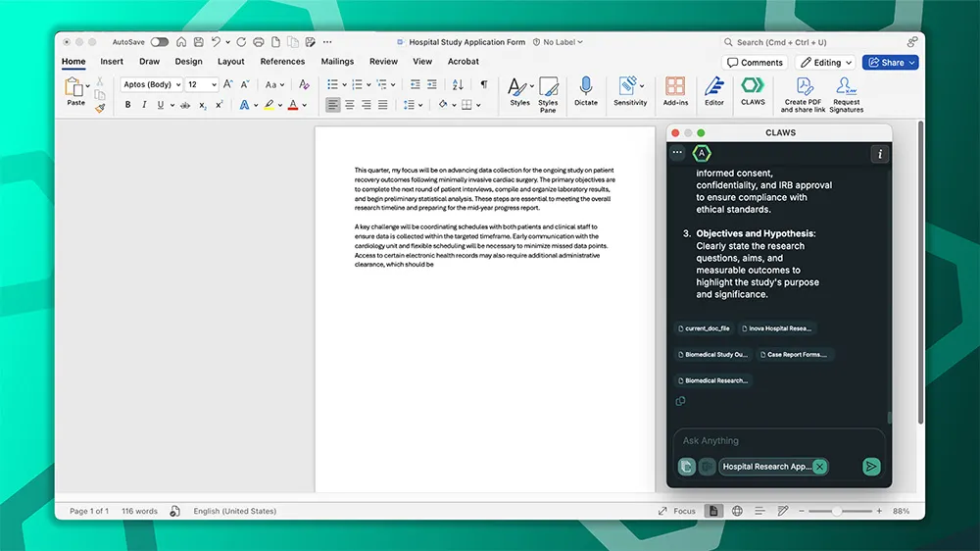Image resolution: width=980 pixels, height=551 pixels.
Task: Open the Layout tab
Action: coord(230,62)
